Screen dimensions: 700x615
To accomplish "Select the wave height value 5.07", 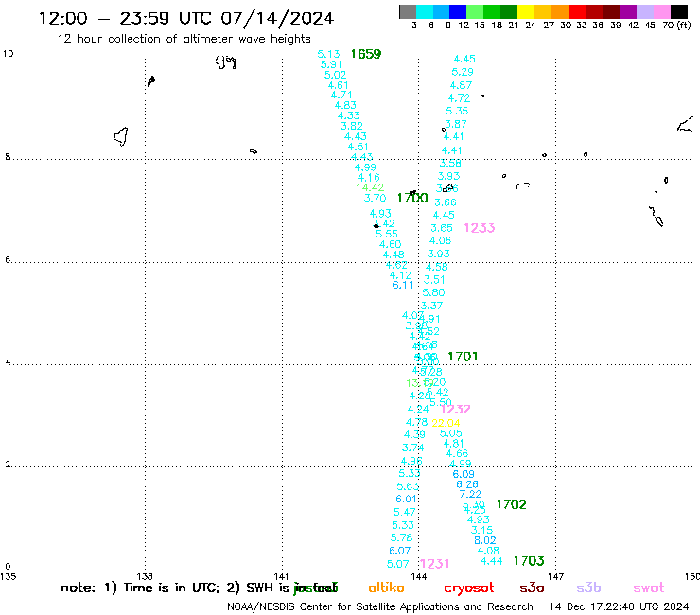I will pos(397,564).
